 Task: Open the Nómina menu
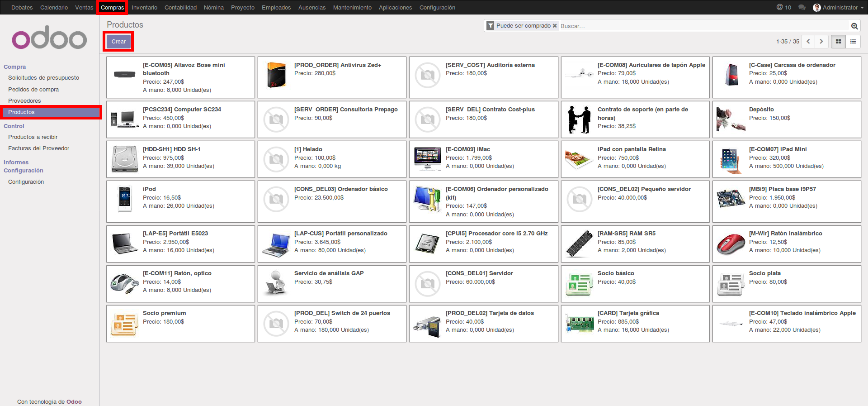pyautogui.click(x=214, y=8)
